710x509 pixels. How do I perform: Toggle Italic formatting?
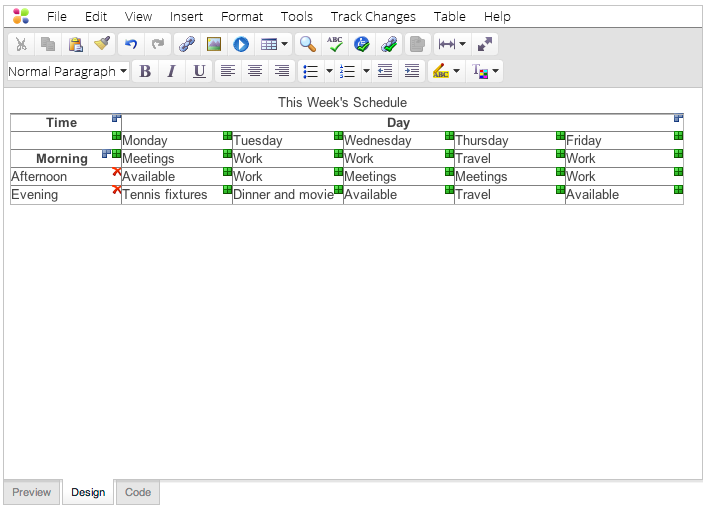tap(172, 72)
